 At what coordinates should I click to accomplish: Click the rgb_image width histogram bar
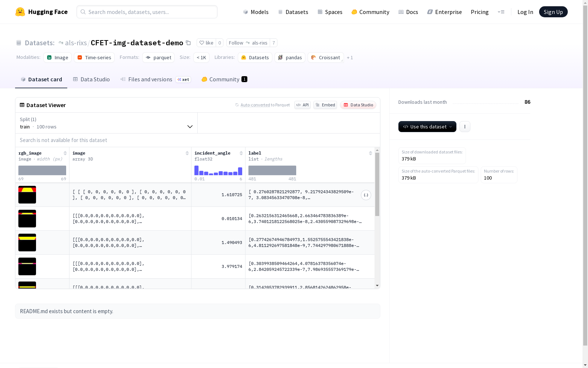tap(42, 170)
